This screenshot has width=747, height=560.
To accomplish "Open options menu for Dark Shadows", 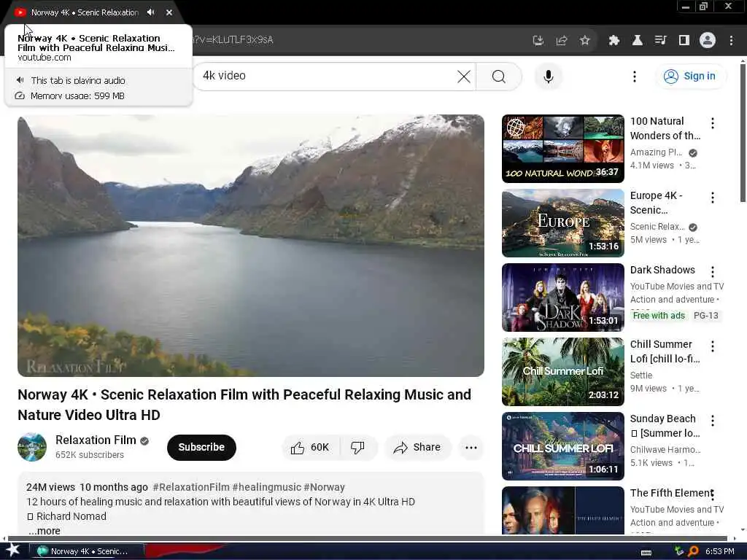I will click(712, 272).
